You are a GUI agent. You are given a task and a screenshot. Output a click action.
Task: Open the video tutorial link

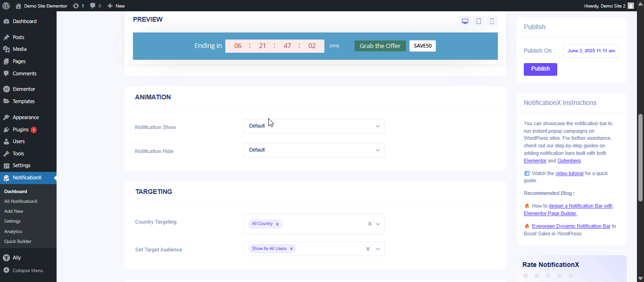pyautogui.click(x=570, y=173)
